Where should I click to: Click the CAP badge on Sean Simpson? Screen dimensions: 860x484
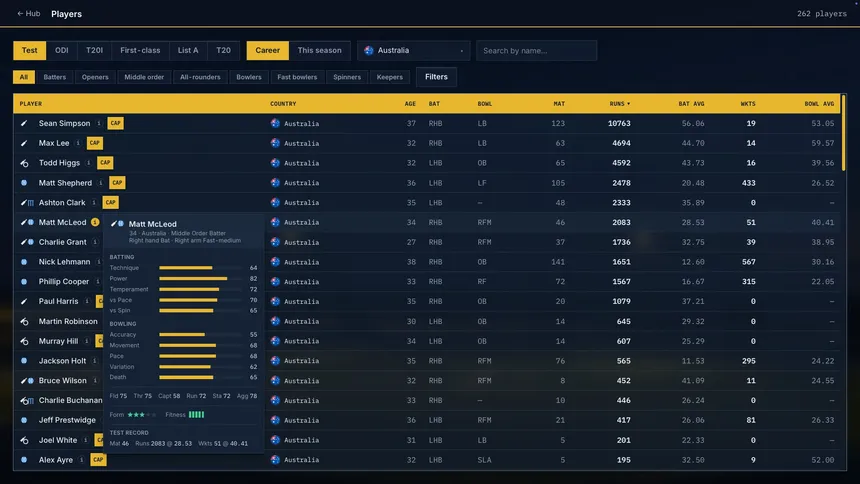[x=115, y=123]
